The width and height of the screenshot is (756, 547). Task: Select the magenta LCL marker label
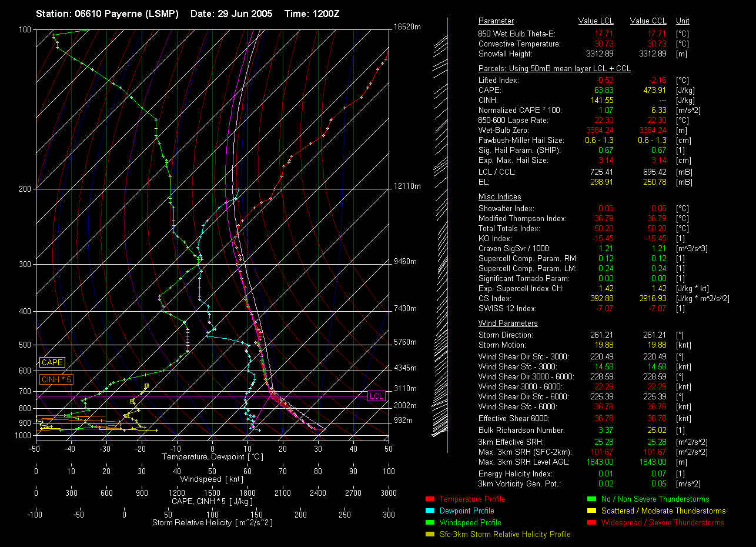coord(376,396)
